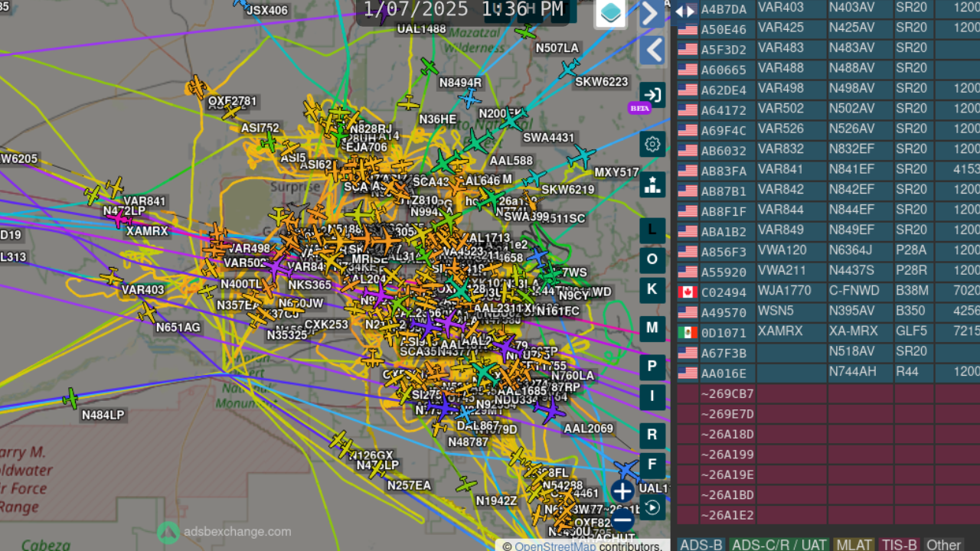Open the OpenStreetMap attribution link
This screenshot has height=551, width=980.
[x=555, y=546]
